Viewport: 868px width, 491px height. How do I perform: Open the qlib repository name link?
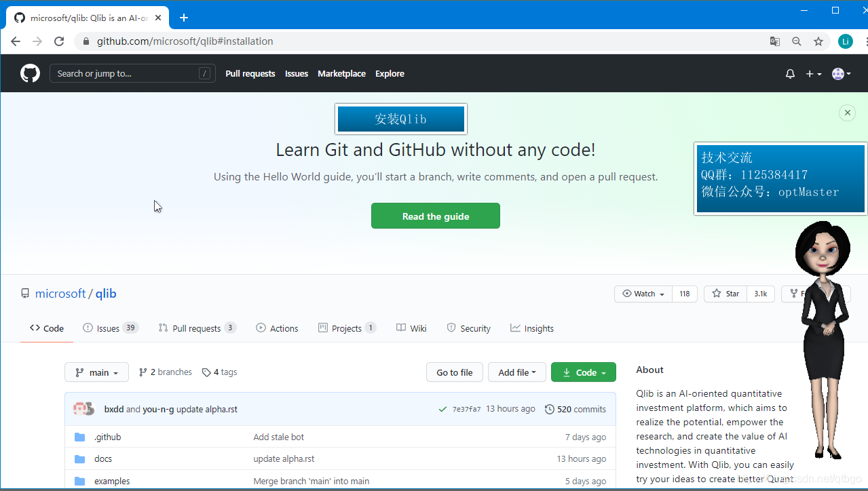(x=106, y=294)
